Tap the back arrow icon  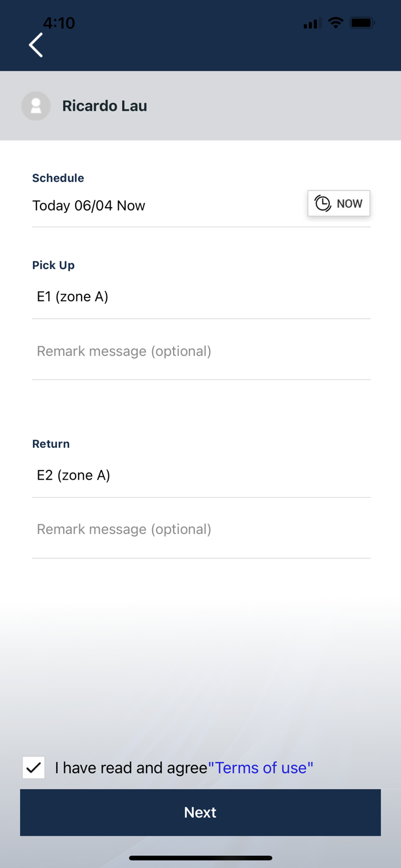click(36, 45)
